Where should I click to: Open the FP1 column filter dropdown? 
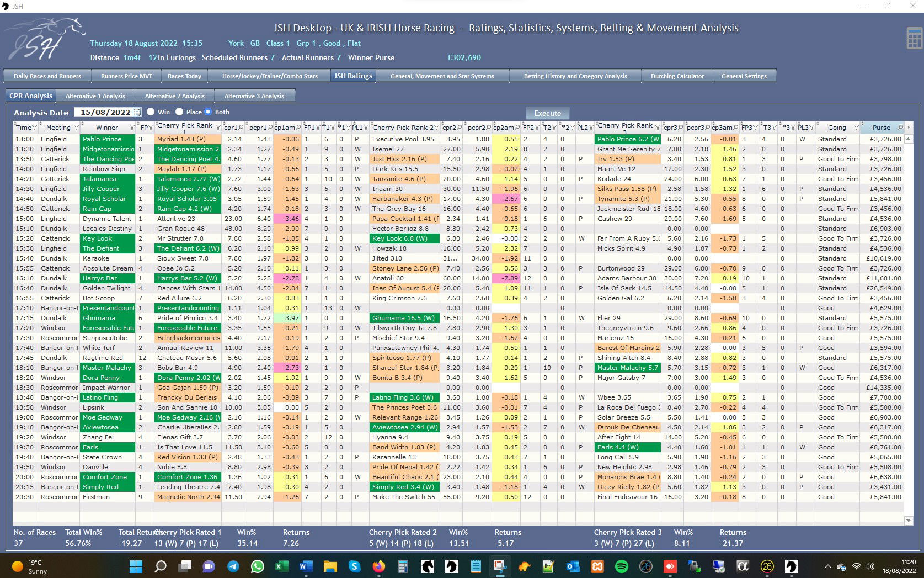point(318,128)
